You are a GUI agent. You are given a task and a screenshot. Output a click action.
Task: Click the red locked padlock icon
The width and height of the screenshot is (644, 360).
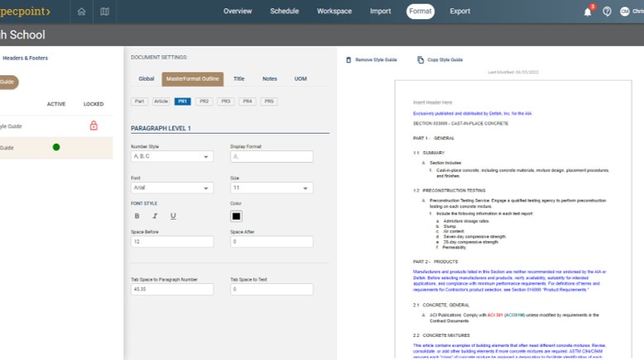click(93, 126)
